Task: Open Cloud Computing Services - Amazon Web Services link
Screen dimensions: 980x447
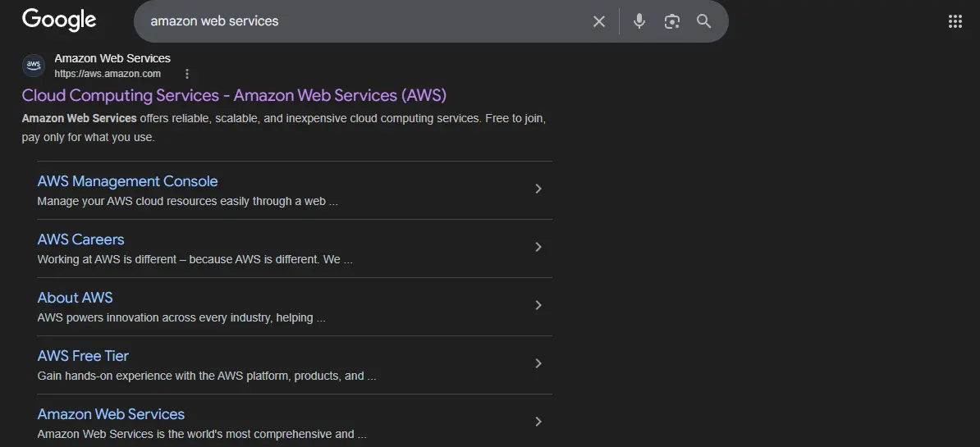Action: [234, 95]
